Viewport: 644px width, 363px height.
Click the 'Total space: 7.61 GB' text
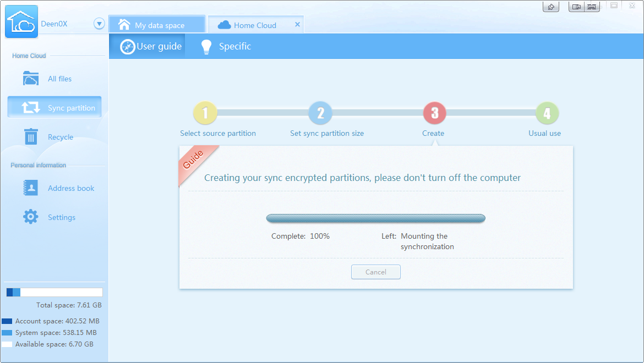(69, 305)
